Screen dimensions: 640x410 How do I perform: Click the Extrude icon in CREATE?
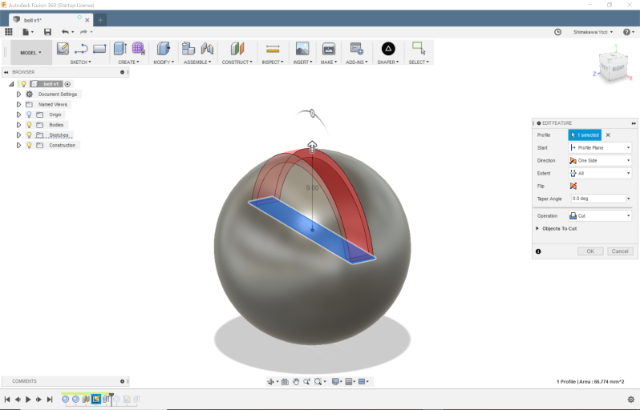click(x=120, y=49)
